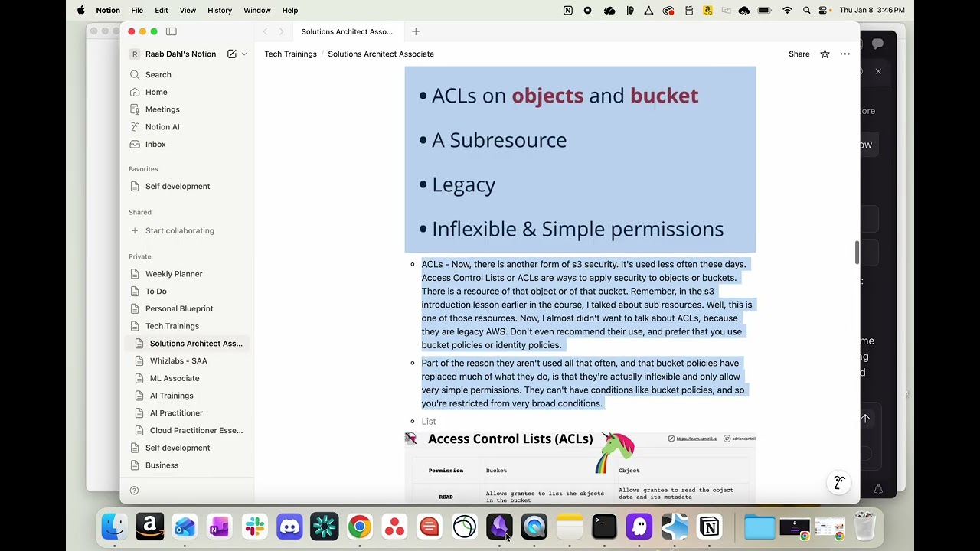Go back with the left arrow

click(x=265, y=31)
